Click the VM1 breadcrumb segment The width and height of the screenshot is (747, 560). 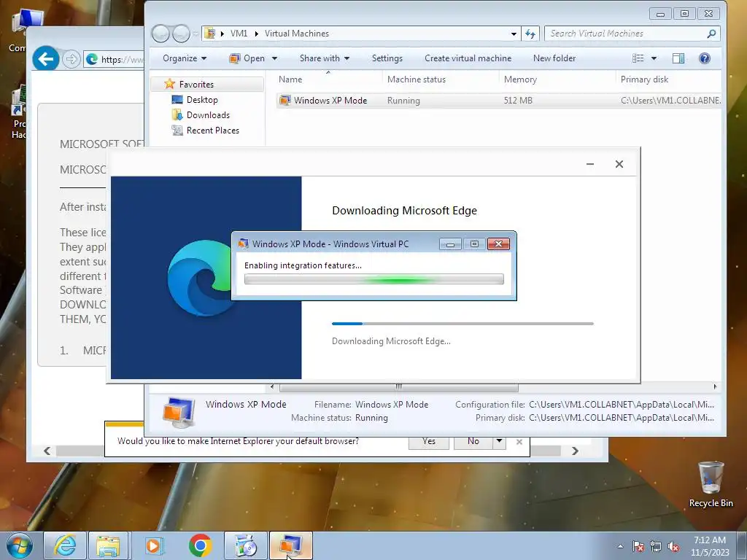pos(239,34)
